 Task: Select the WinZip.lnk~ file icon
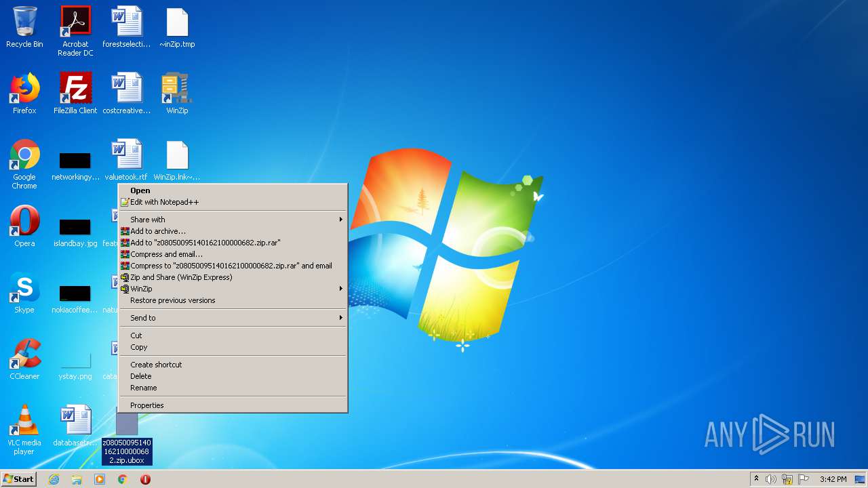177,160
